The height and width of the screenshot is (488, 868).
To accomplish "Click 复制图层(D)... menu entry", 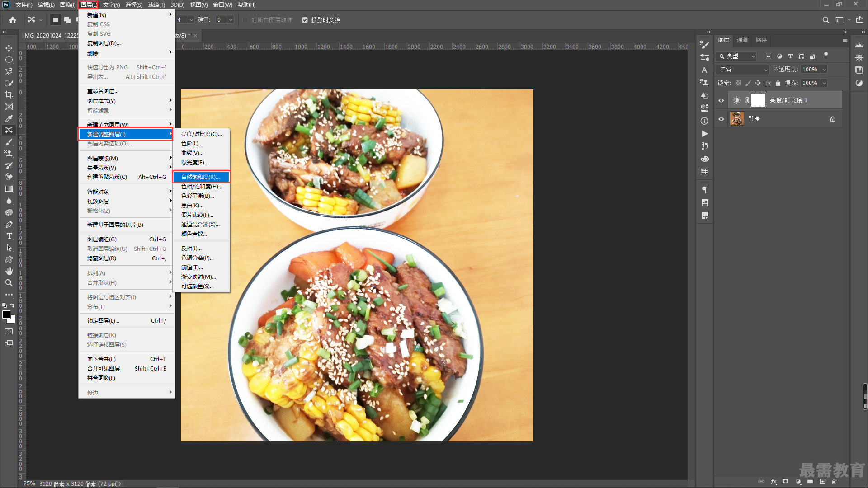I will tap(127, 43).
